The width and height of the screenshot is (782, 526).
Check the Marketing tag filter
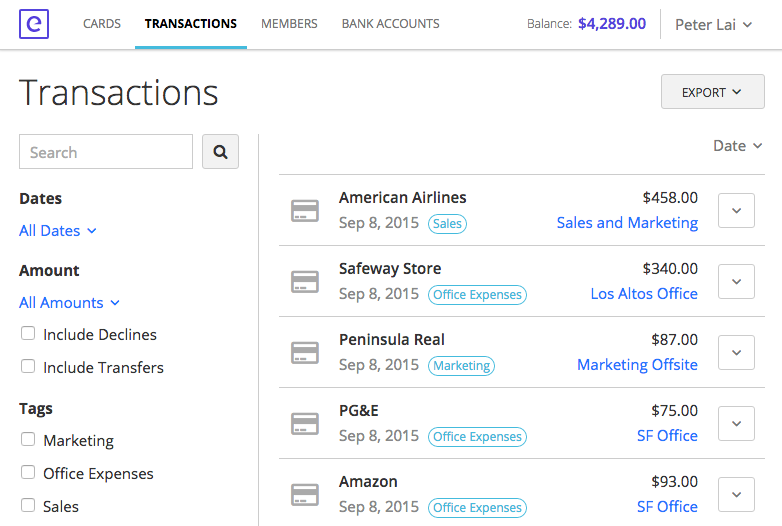click(28, 440)
